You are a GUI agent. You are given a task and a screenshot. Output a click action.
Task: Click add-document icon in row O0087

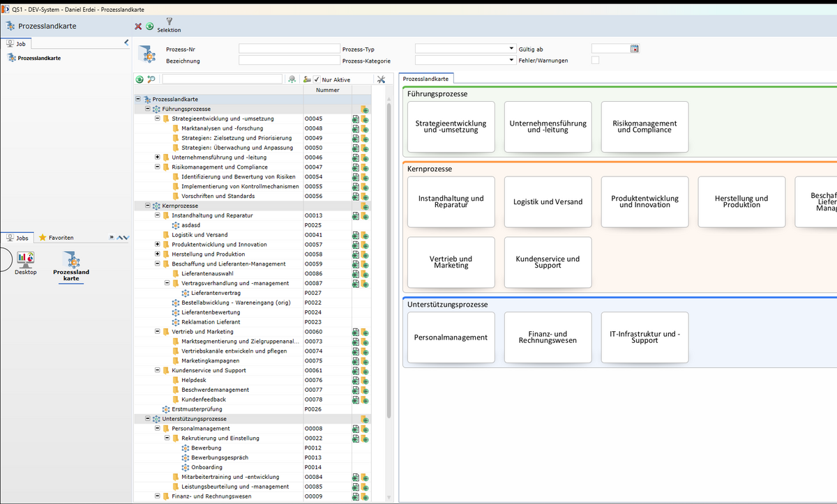point(355,284)
